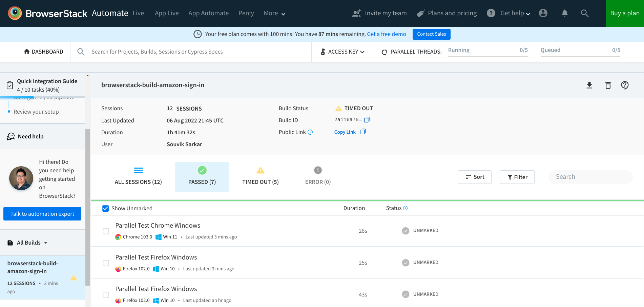The image size is (644, 307).
Task: Open the App Live menu item
Action: point(167,13)
